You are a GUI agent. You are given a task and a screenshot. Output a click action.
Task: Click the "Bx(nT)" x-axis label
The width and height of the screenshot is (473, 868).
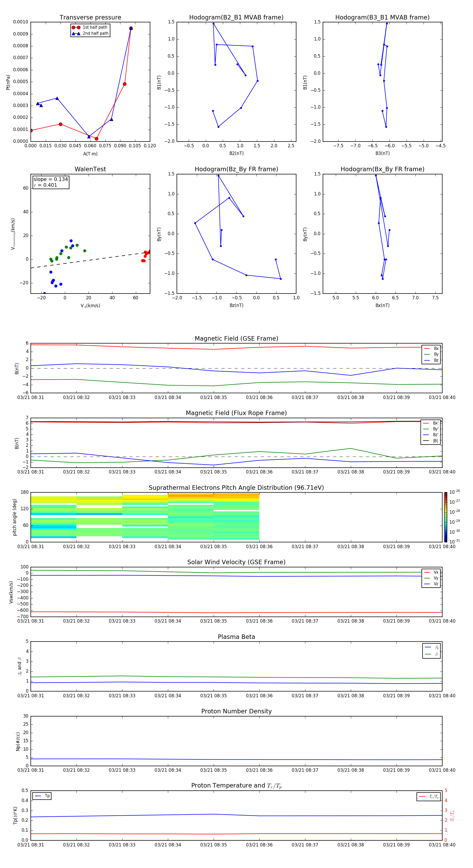tap(382, 305)
